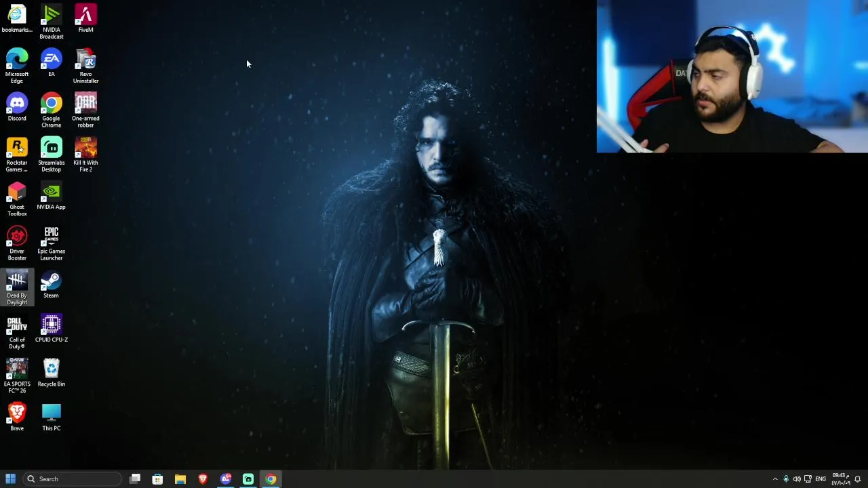Switch to the Streamlabs taskbar app
This screenshot has height=488, width=868.
pos(248,479)
